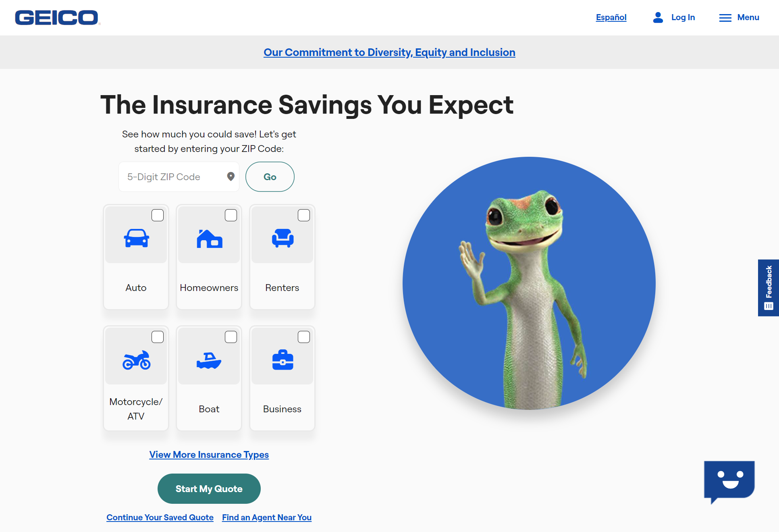Expand the Menu navigation drawer

[739, 17]
